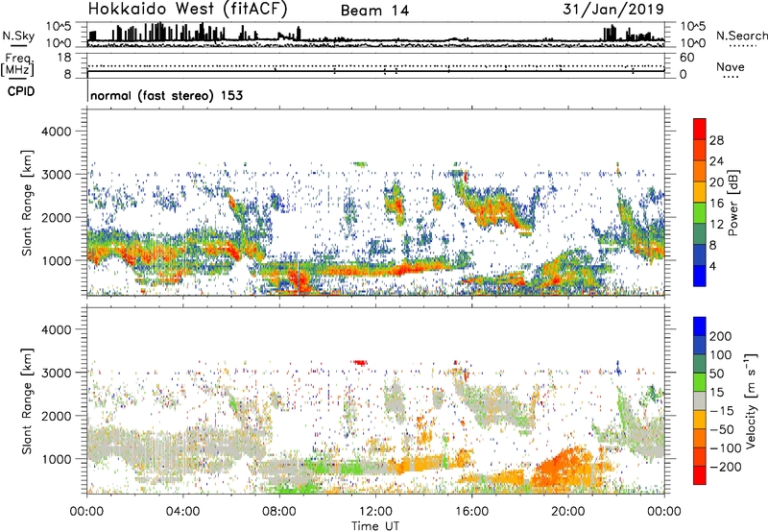Image resolution: width=768 pixels, height=532 pixels.
Task: Click the "Velocity [m s⁻¹]" colorbar title
Action: [751, 400]
